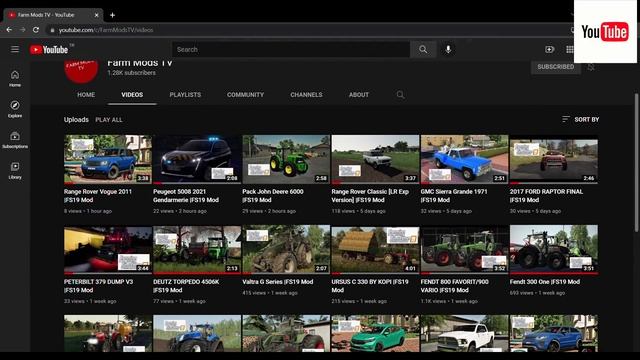Open Pack John Deere 6000 thumbnail

pyautogui.click(x=286, y=159)
